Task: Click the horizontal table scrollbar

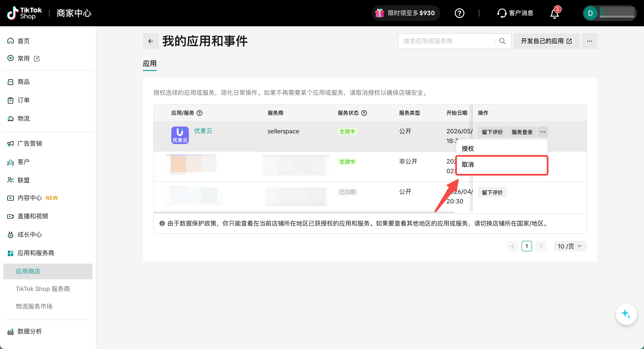Action: [304, 212]
